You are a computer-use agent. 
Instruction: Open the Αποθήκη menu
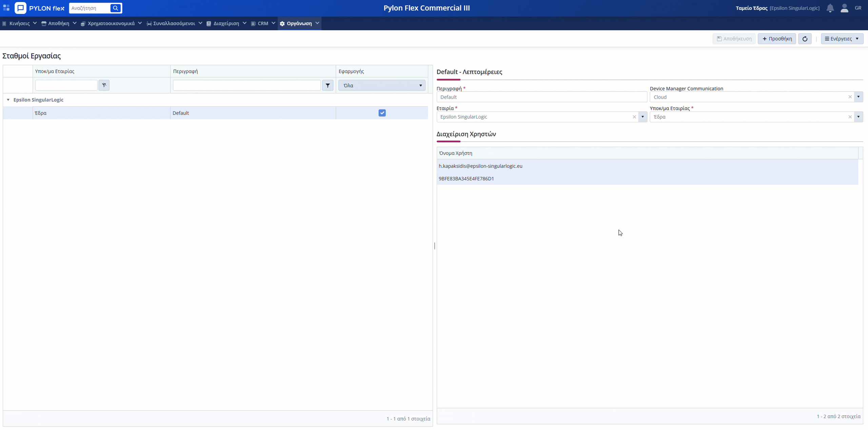58,23
